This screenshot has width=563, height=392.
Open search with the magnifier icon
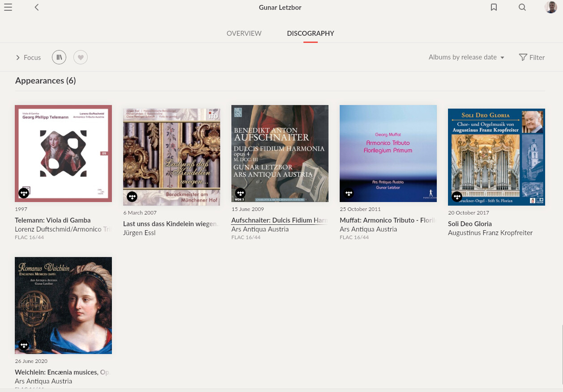522,7
